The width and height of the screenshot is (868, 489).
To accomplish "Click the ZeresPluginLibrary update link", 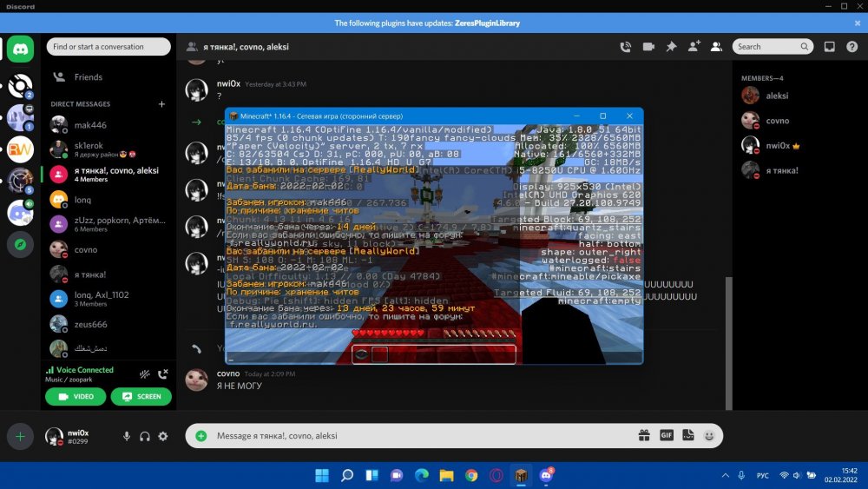I will (x=487, y=23).
